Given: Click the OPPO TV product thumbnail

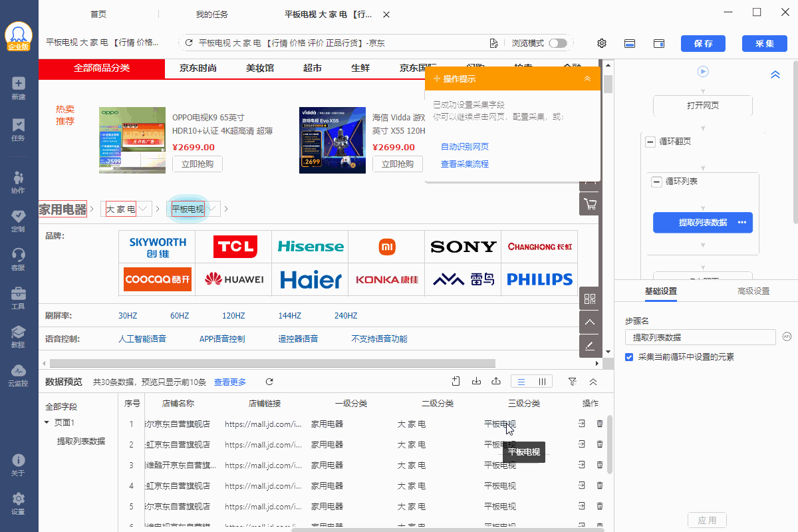Looking at the screenshot, I should (132, 140).
